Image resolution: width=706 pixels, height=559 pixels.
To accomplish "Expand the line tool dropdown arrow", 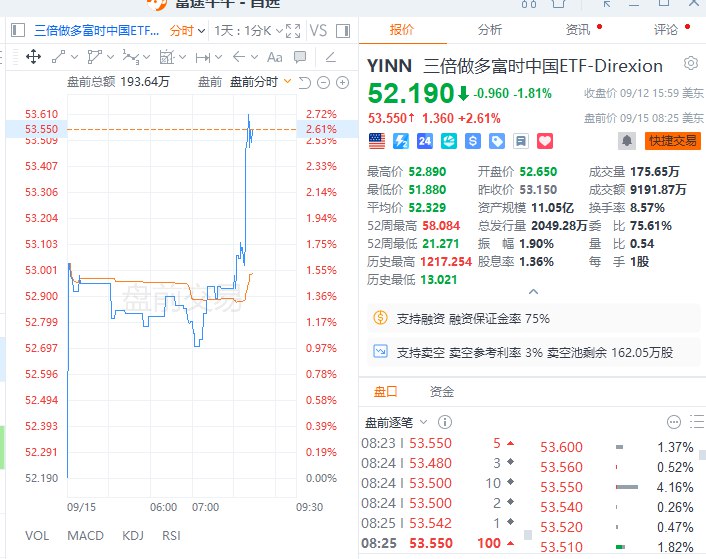I will tap(75, 57).
